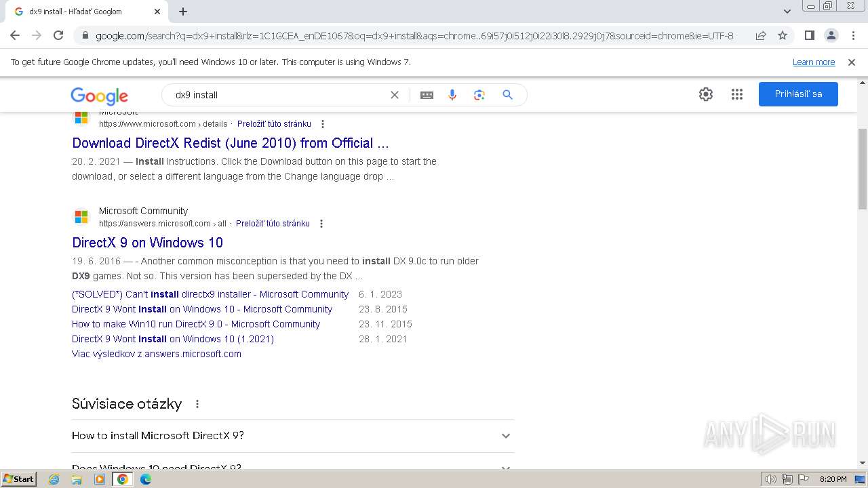This screenshot has width=868, height=488.
Task: View site information via the lock icon
Action: coord(85,36)
